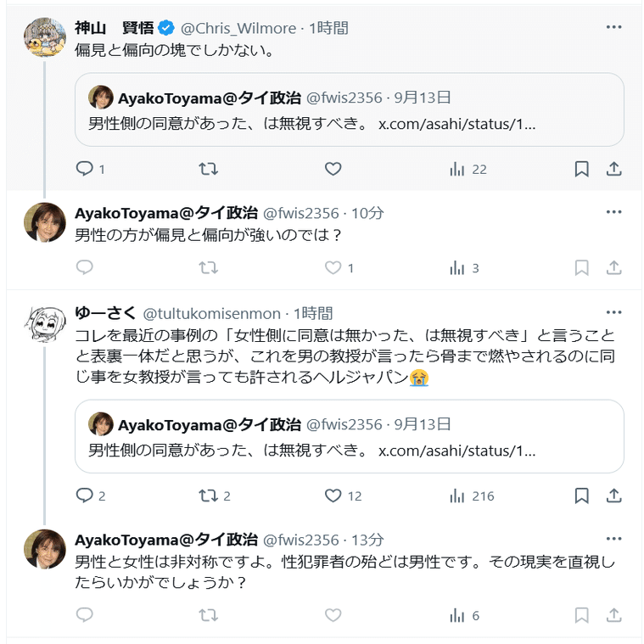Bookmark 神山 賢悟's tweet

581,169
